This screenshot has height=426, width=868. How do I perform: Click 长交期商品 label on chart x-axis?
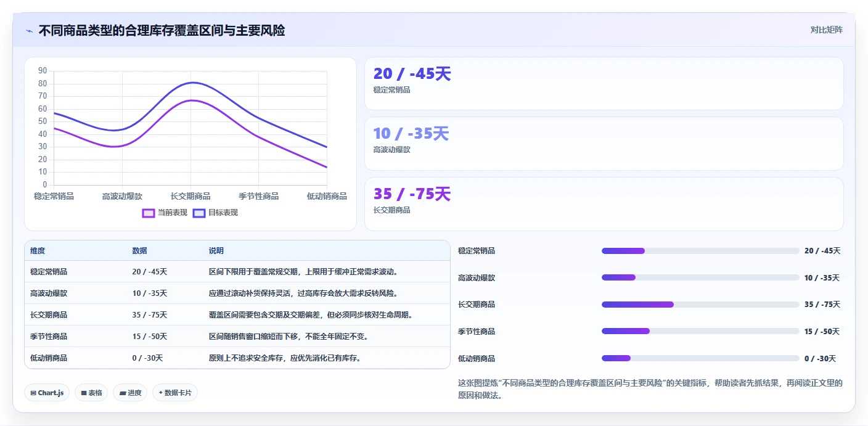click(190, 196)
